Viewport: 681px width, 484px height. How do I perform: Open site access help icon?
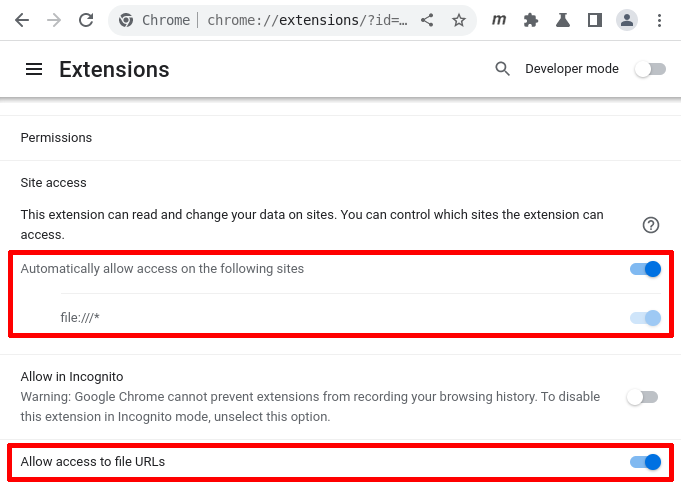coord(651,225)
